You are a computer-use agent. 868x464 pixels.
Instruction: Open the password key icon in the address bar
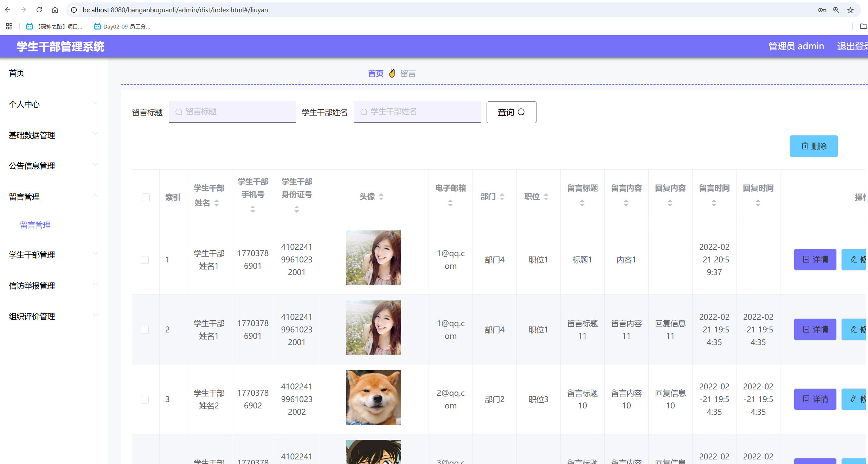822,10
